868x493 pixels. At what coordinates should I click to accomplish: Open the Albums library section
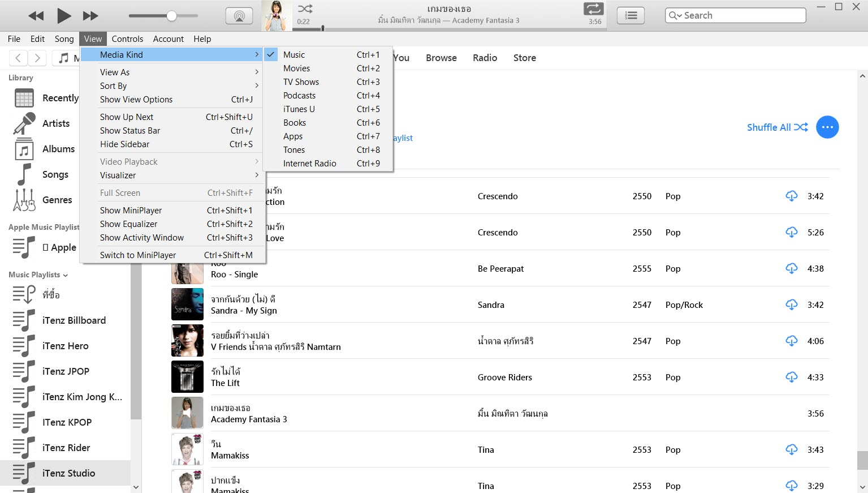[x=59, y=149]
